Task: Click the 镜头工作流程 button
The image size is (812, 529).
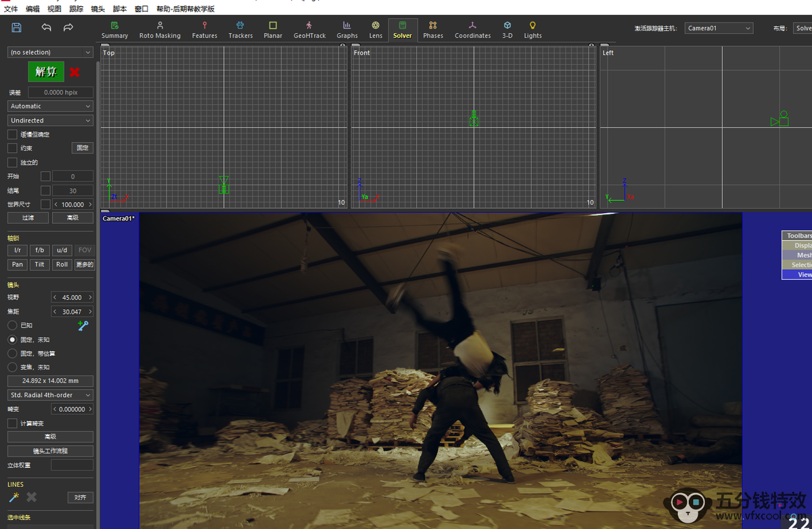Action: coord(51,451)
